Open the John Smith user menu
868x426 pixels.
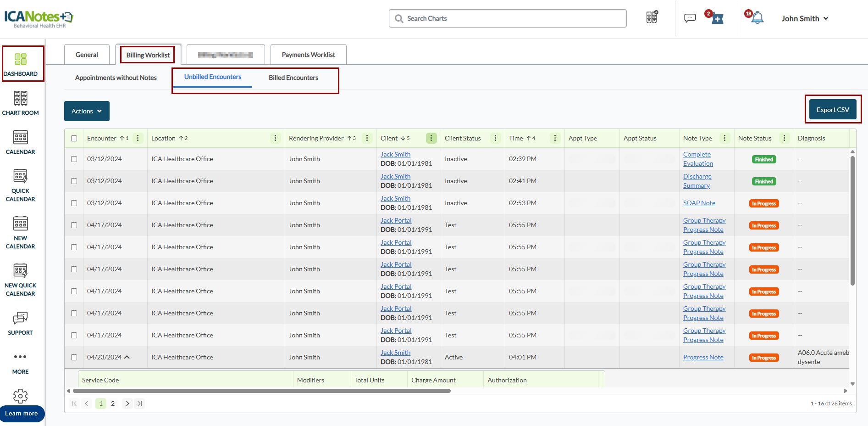[805, 18]
